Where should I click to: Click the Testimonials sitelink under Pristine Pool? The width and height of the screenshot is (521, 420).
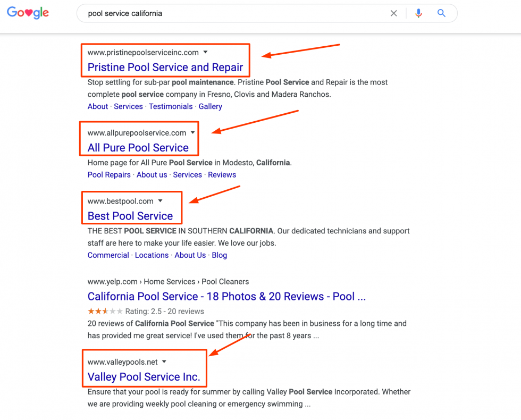point(171,106)
